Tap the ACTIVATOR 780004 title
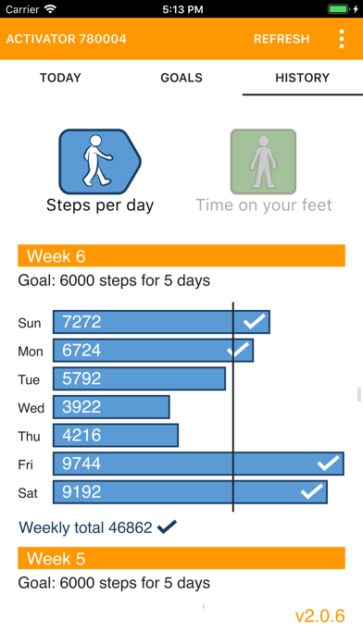363x644 pixels. [66, 39]
